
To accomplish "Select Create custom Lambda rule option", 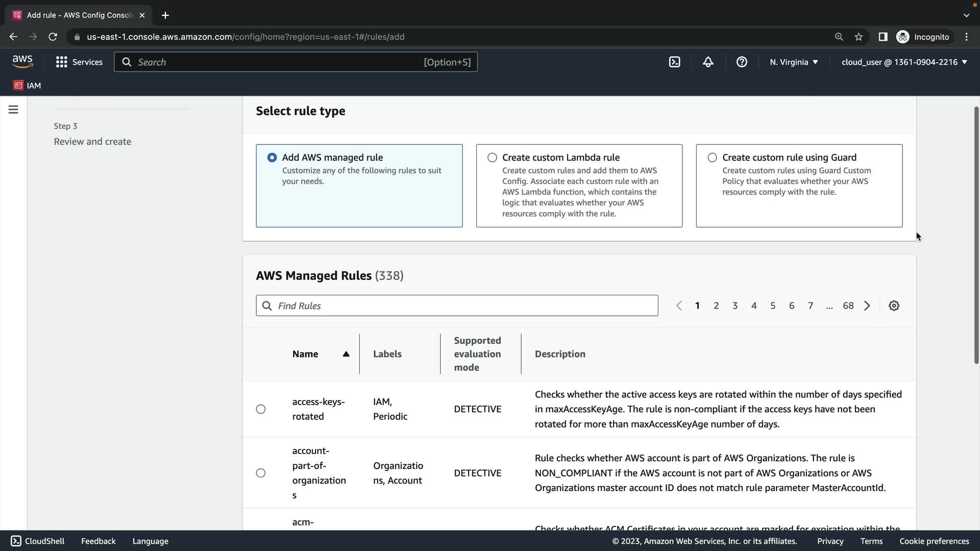I will tap(492, 158).
